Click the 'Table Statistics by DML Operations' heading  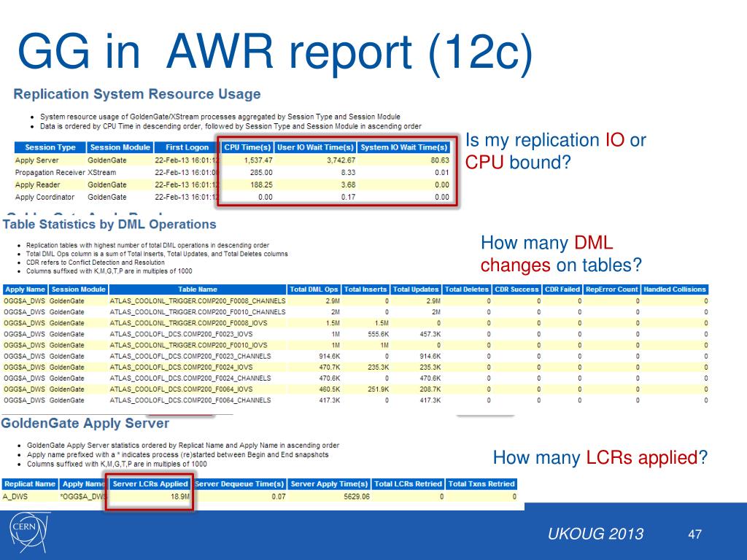(x=109, y=225)
